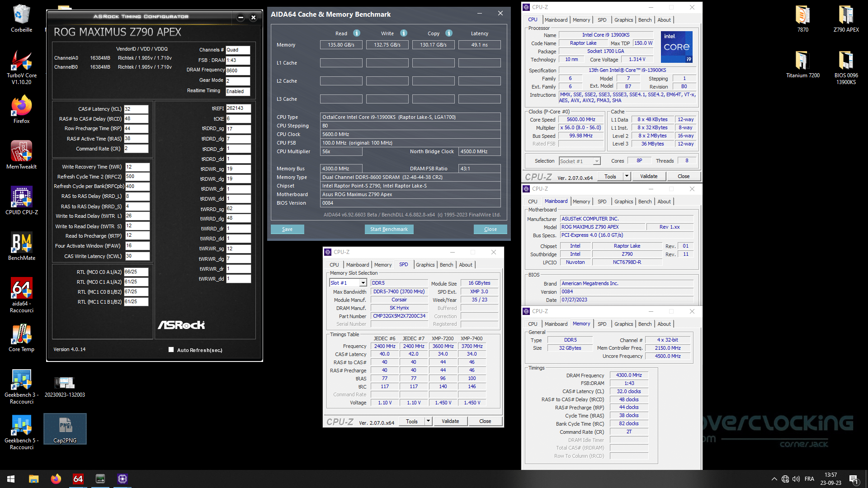
Task: Open MemTweakIt desktop shortcut
Action: click(x=21, y=155)
